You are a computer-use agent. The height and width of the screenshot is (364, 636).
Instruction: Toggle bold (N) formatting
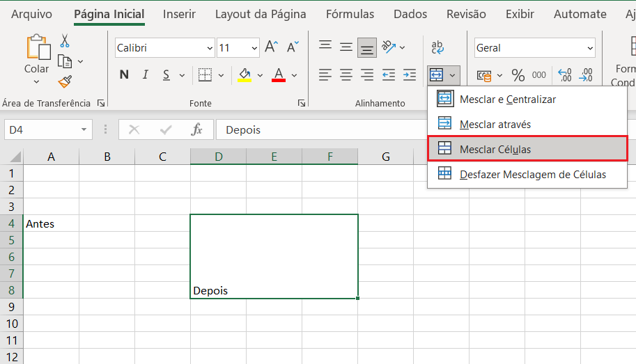pos(124,74)
